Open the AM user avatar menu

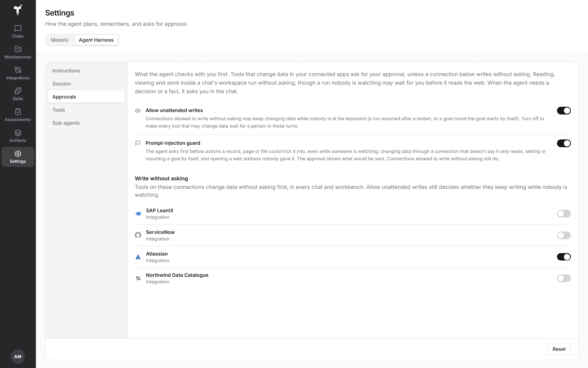coord(18,356)
